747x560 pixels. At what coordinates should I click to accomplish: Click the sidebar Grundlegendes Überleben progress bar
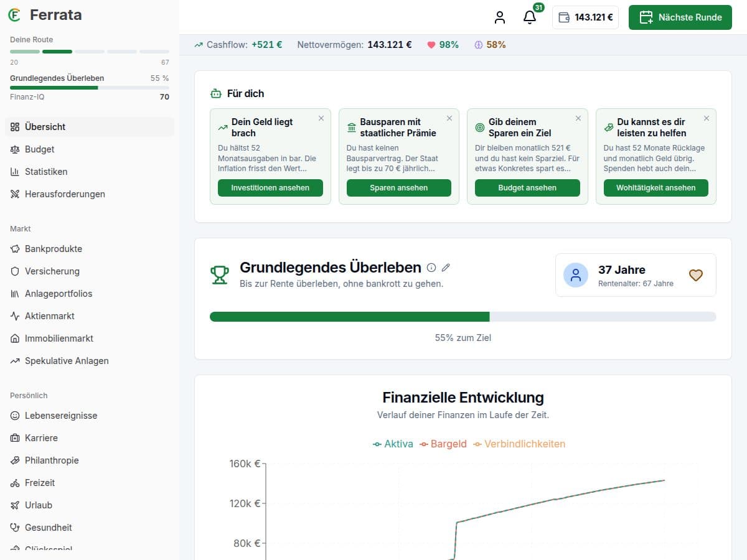(90, 88)
